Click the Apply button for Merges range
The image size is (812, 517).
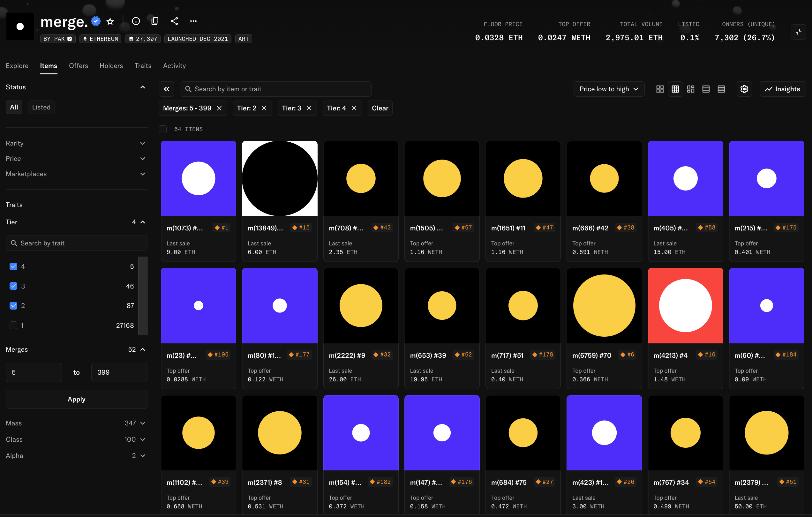point(76,399)
